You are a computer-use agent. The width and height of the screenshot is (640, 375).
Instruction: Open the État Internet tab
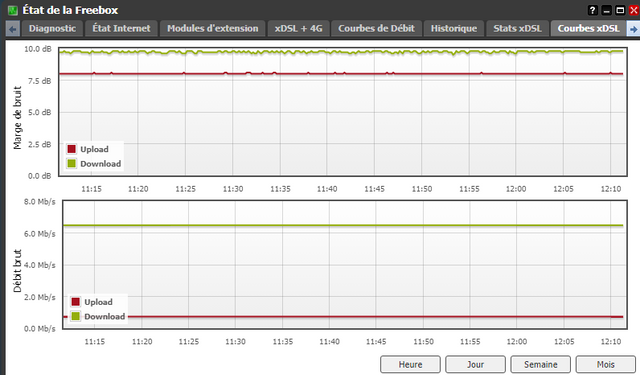[121, 29]
